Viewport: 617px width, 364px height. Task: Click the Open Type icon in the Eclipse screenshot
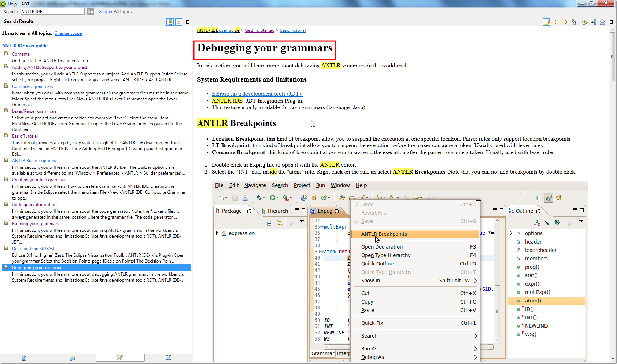click(342, 198)
